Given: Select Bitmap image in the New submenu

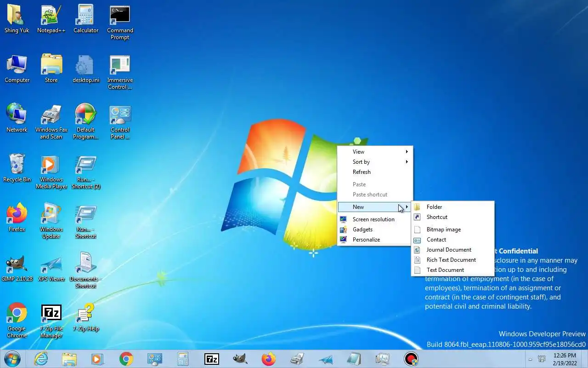Looking at the screenshot, I should (452, 230).
